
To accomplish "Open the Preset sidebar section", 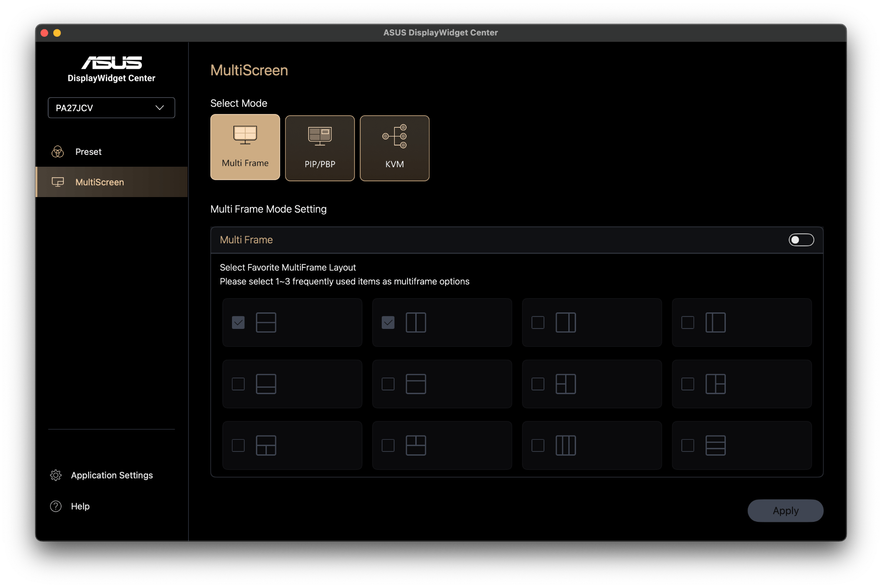I will click(x=88, y=152).
